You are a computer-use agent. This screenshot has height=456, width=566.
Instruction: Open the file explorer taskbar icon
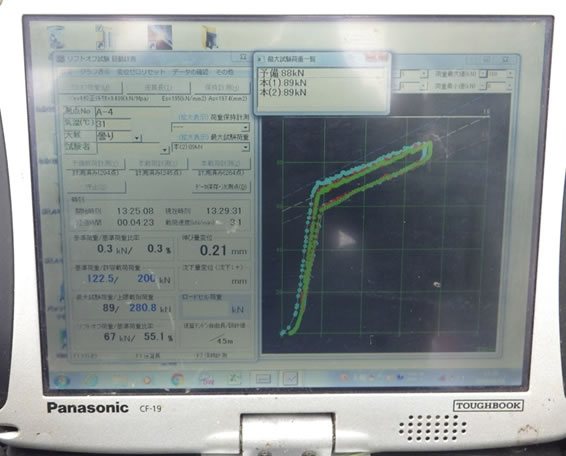(x=119, y=380)
